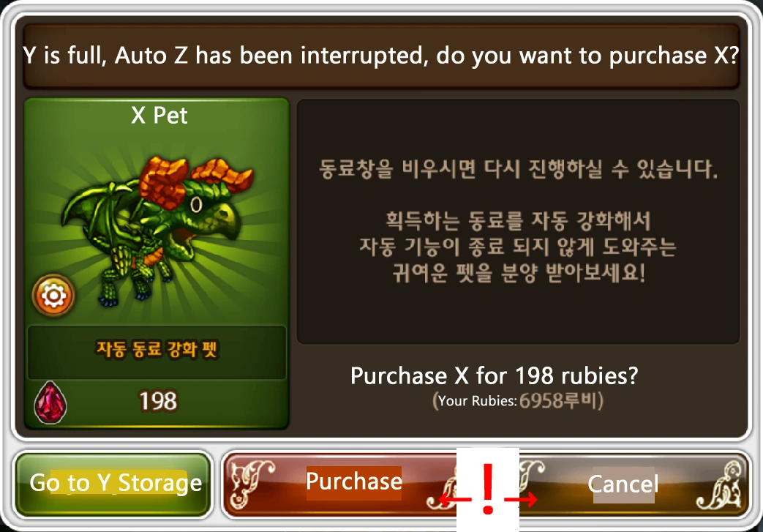Screen dimensions: 763x532
Task: Click the left-pointing red arrow
Action: coord(455,499)
